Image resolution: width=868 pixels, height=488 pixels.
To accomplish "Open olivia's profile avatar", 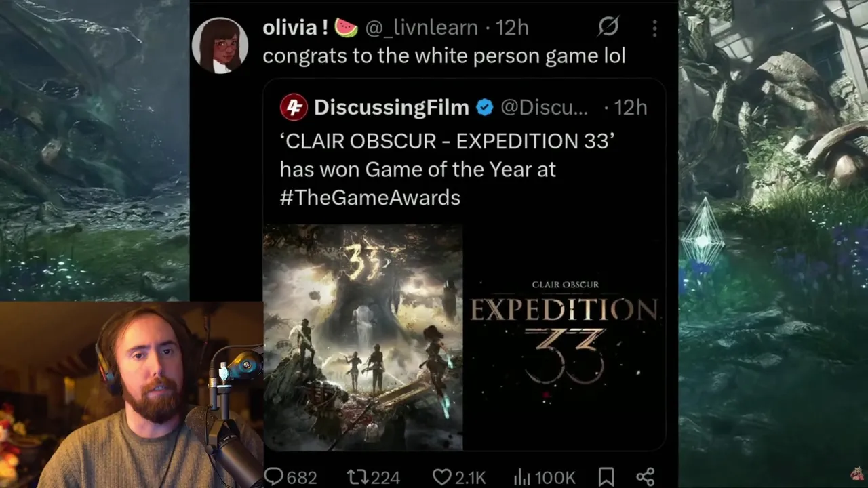I will point(220,45).
